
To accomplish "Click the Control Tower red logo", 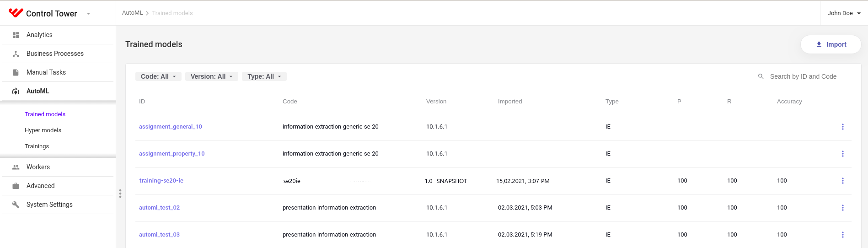I will click(x=16, y=13).
